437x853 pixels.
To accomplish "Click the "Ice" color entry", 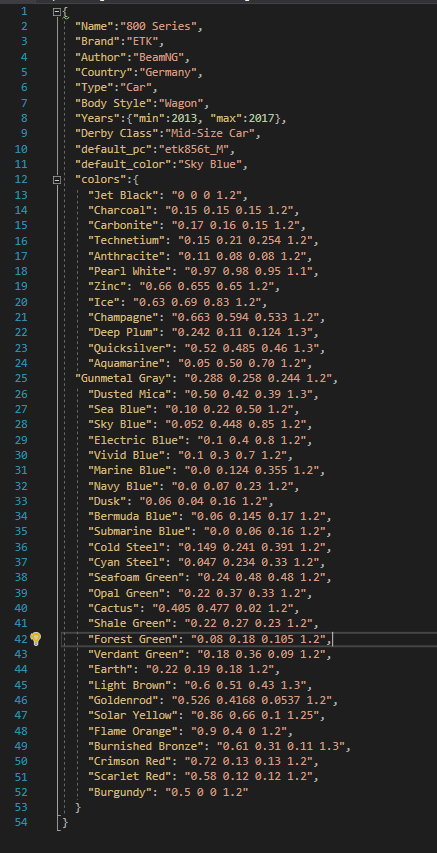I will tap(177, 301).
